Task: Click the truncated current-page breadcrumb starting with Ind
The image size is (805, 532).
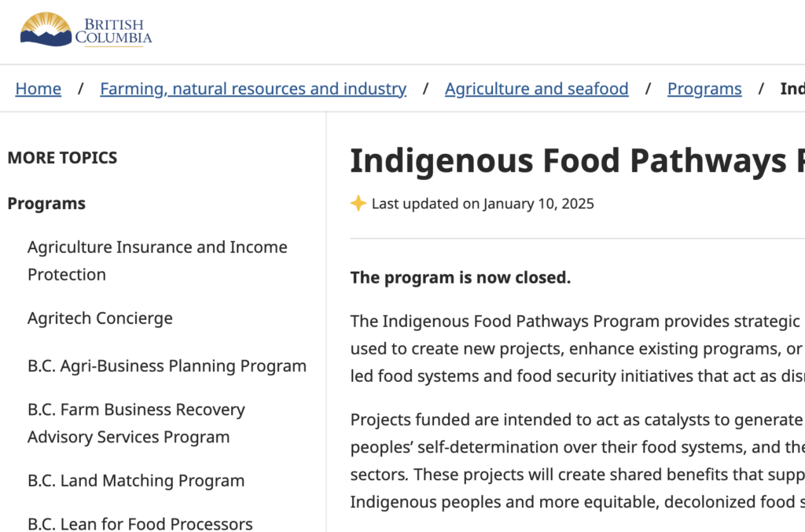Action: pyautogui.click(x=792, y=89)
